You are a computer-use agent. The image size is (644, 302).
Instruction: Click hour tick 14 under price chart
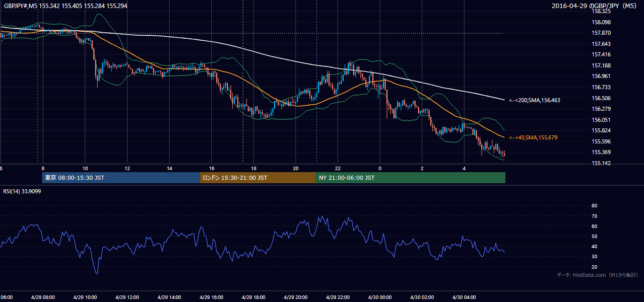tap(169, 168)
